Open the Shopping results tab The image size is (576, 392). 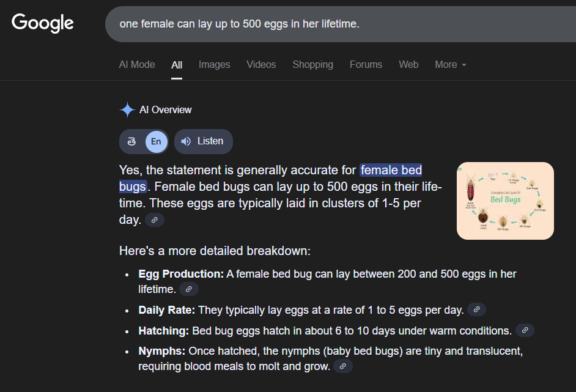tap(312, 64)
